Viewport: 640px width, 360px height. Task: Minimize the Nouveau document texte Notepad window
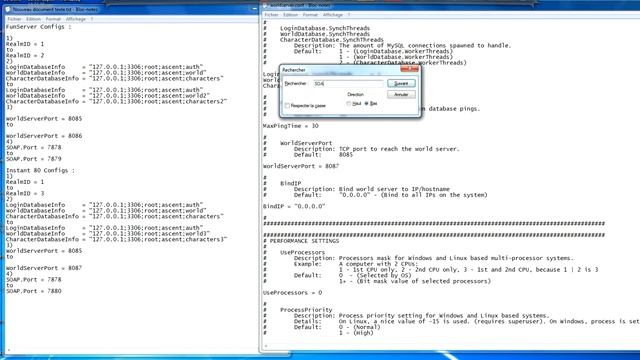pos(254,9)
